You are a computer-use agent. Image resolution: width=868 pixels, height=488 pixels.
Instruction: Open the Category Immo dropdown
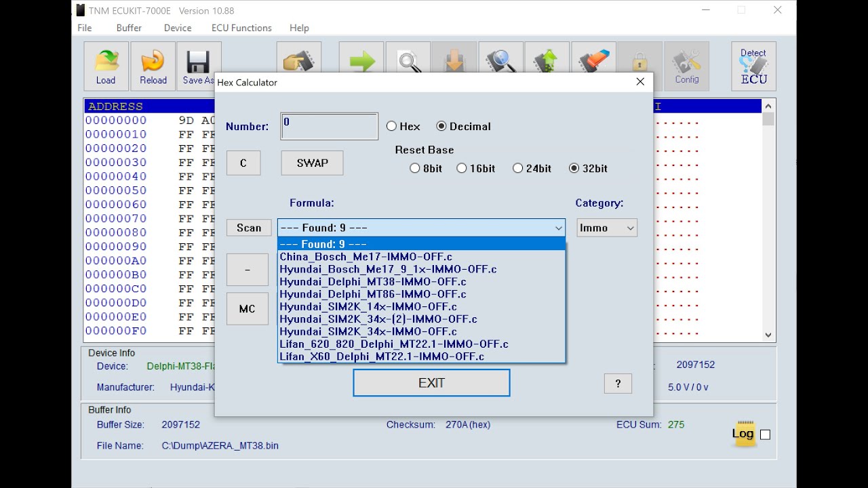(x=607, y=228)
